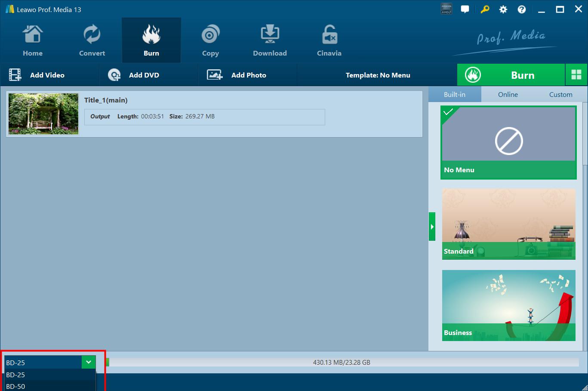
Task: Click the template list vertical scrollbar
Action: pyautogui.click(x=585, y=133)
